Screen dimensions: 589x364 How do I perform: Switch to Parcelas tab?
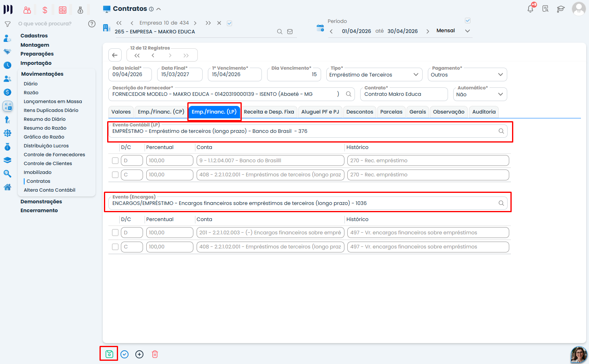(392, 112)
